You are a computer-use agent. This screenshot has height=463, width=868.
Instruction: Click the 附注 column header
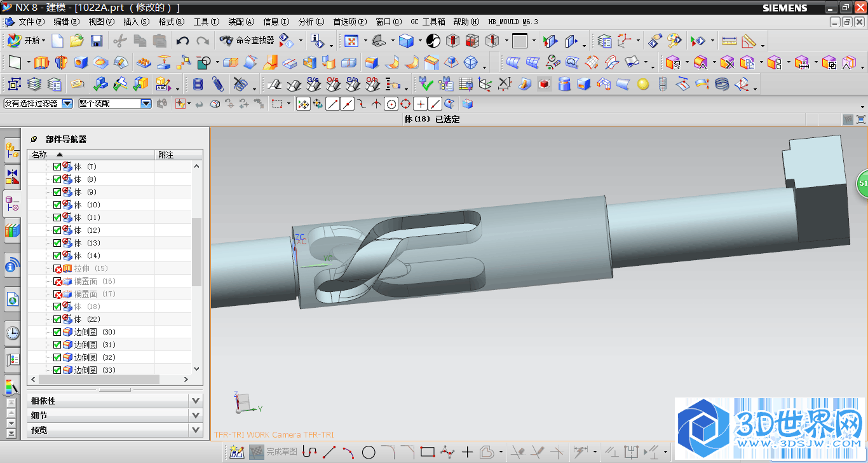pos(179,155)
